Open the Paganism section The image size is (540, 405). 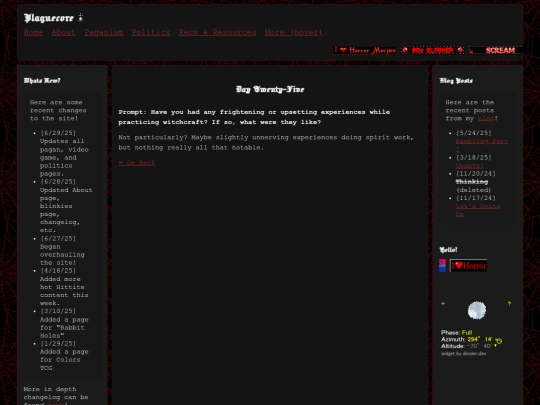click(104, 32)
